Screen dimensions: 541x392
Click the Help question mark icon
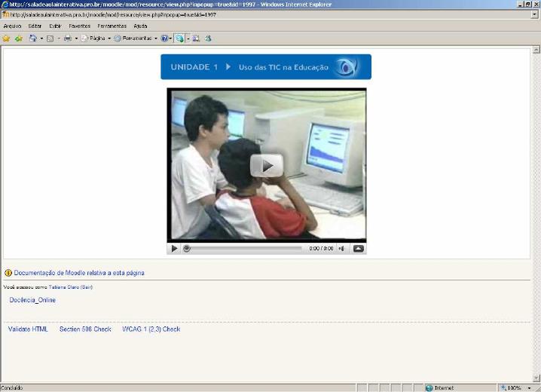164,38
